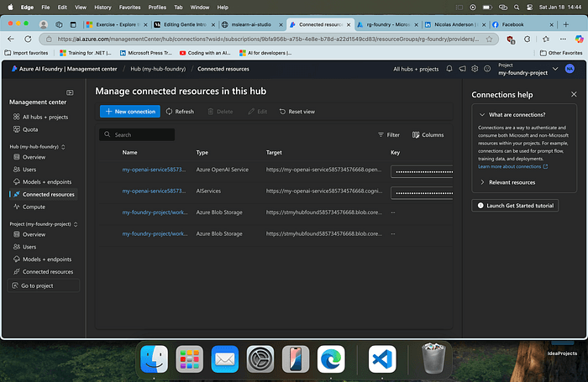This screenshot has height=382, width=588.
Task: Open Visual Studio Code from the Dock
Action: (382, 359)
